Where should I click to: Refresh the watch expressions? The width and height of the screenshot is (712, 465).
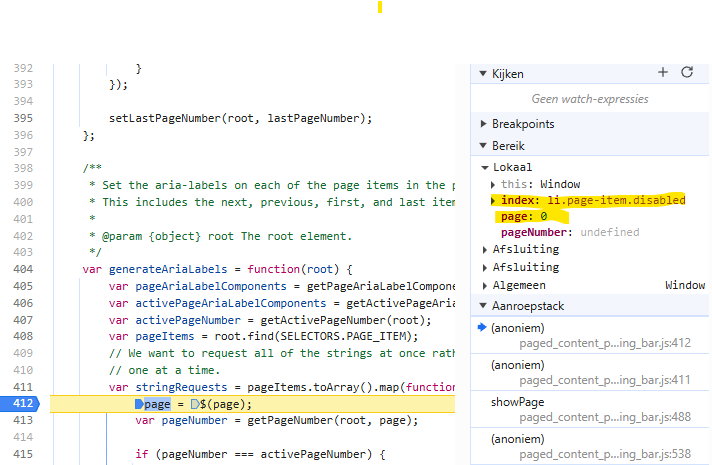687,72
